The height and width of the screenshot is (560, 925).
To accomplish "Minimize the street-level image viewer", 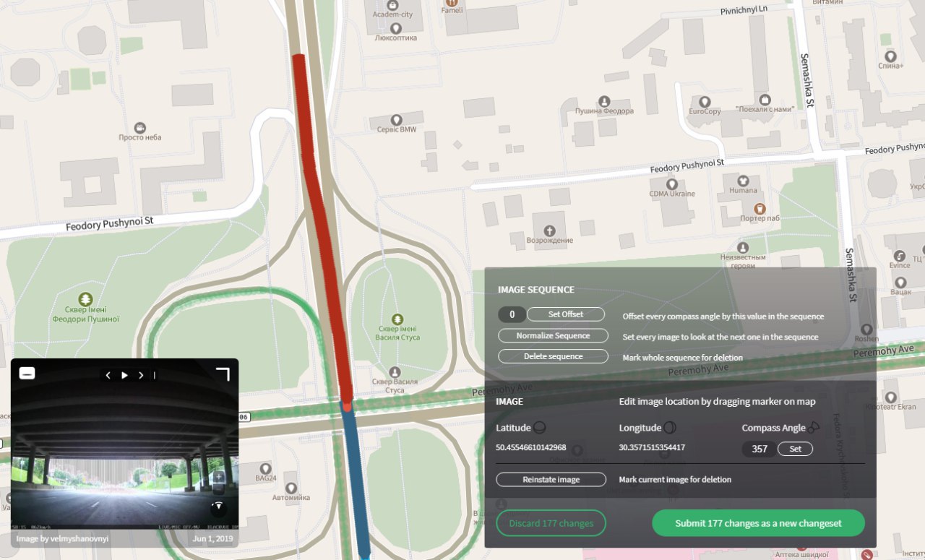I will click(27, 374).
